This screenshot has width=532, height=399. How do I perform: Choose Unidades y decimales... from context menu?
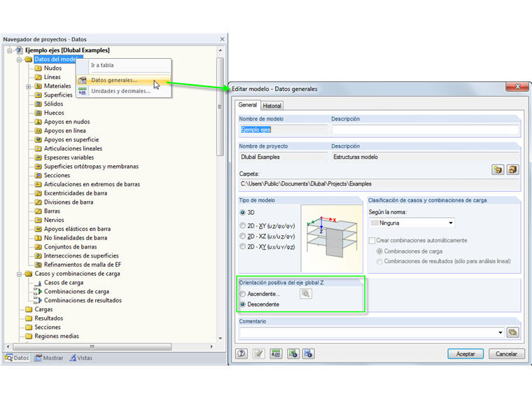click(x=124, y=91)
